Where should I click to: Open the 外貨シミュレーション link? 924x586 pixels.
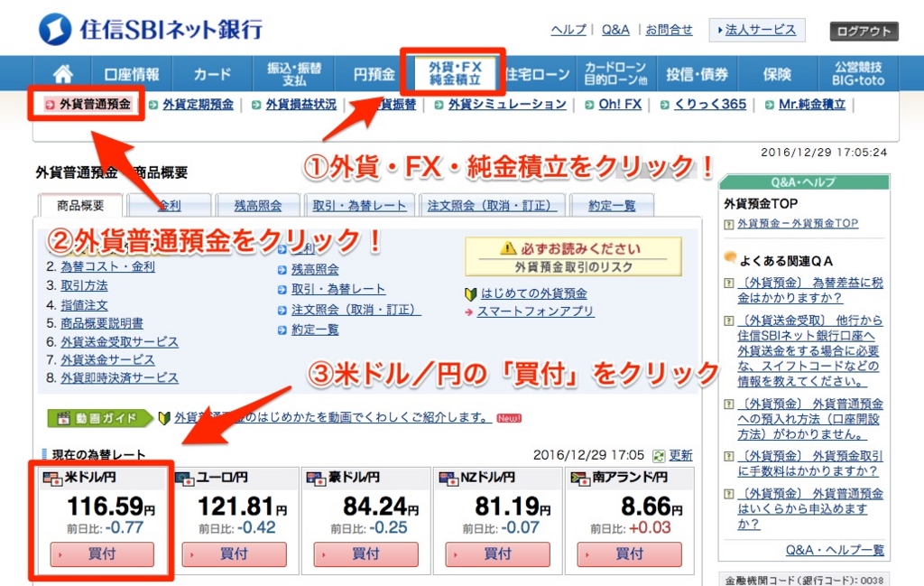coord(507,105)
